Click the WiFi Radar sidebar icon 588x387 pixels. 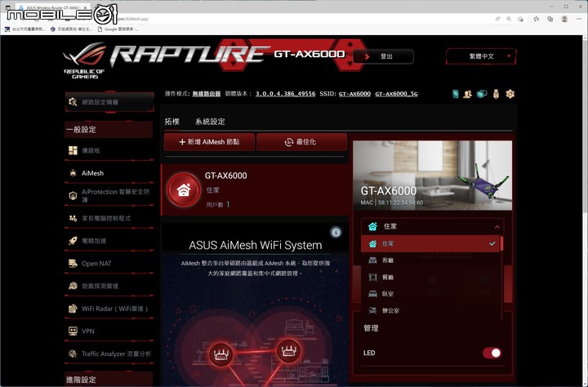pos(73,309)
